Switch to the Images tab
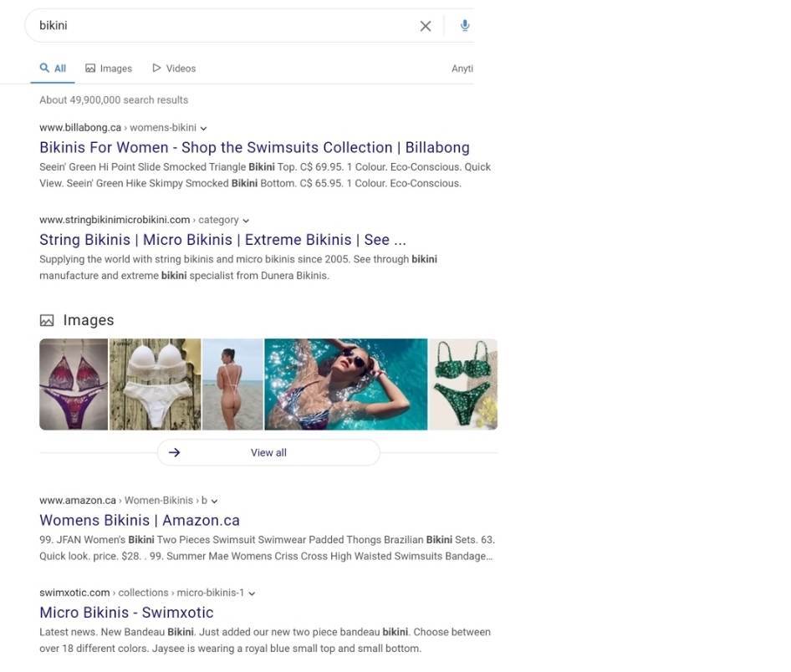This screenshot has height=672, width=791. (x=109, y=68)
